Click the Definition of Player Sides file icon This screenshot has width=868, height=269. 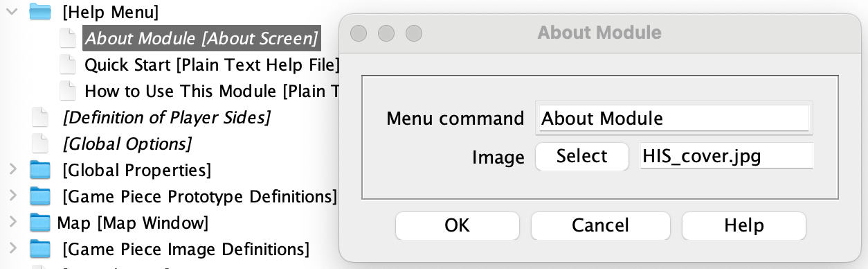(x=41, y=117)
